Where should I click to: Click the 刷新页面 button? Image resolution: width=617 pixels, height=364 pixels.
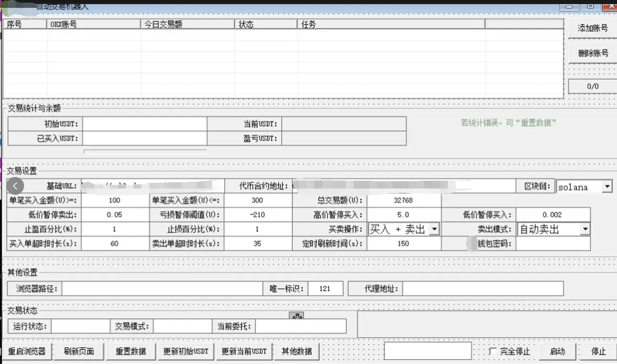(79, 351)
